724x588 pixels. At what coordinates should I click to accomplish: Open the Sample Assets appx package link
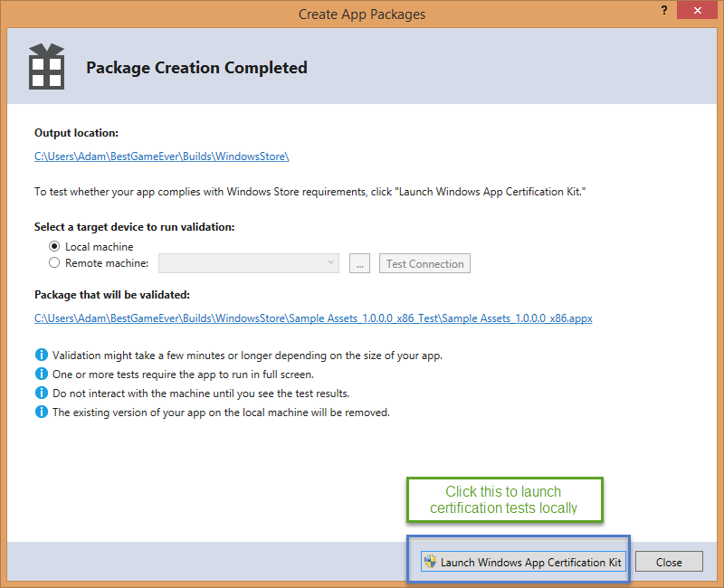pyautogui.click(x=313, y=318)
